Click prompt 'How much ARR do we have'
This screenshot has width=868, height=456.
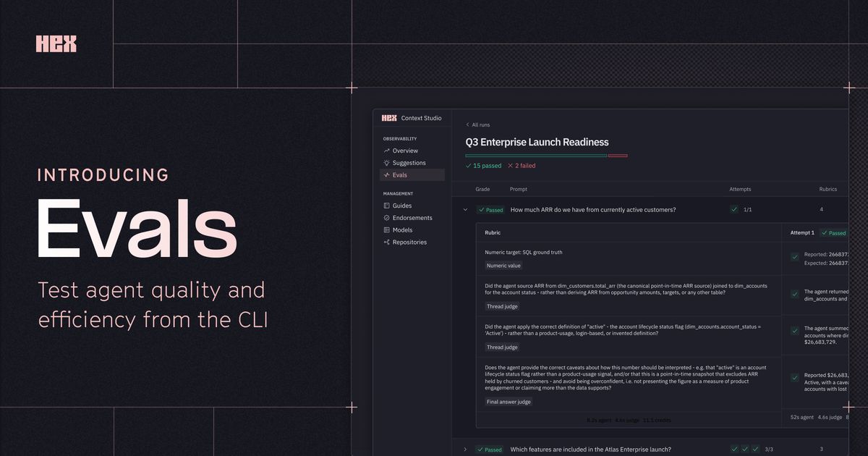point(593,210)
